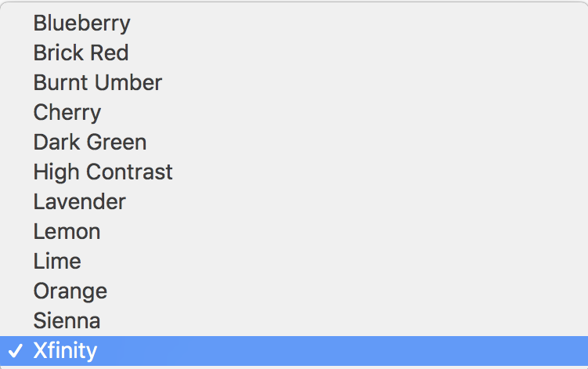The width and height of the screenshot is (588, 369).
Task: Click the word Green in Dark Green
Action: click(117, 142)
